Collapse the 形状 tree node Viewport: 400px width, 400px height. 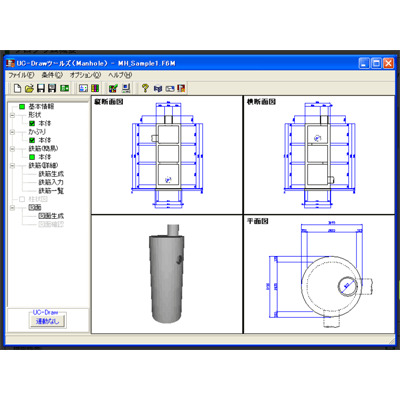pyautogui.click(x=12, y=115)
